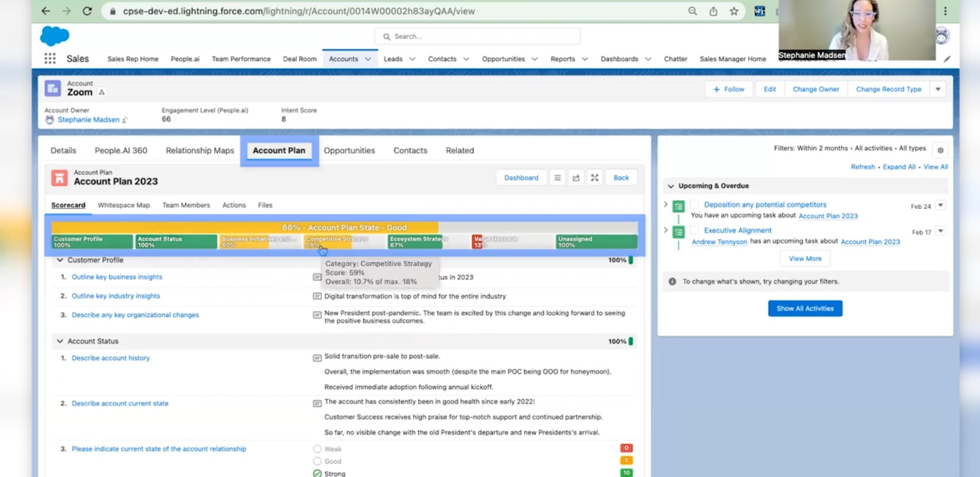This screenshot has height=477, width=980.
Task: Click the Zoom account record icon
Action: (53, 89)
